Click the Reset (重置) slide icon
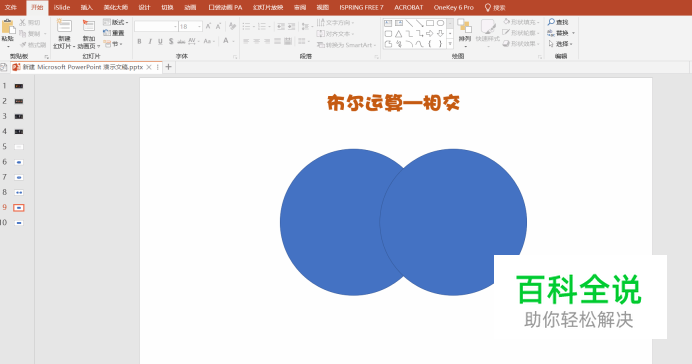Screen dimensions: 692x364 coord(106,33)
